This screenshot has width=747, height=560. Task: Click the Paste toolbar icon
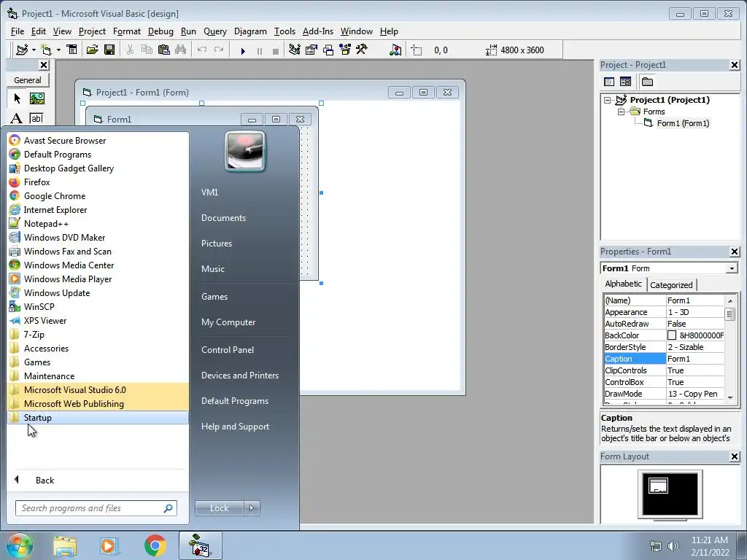pyautogui.click(x=164, y=50)
